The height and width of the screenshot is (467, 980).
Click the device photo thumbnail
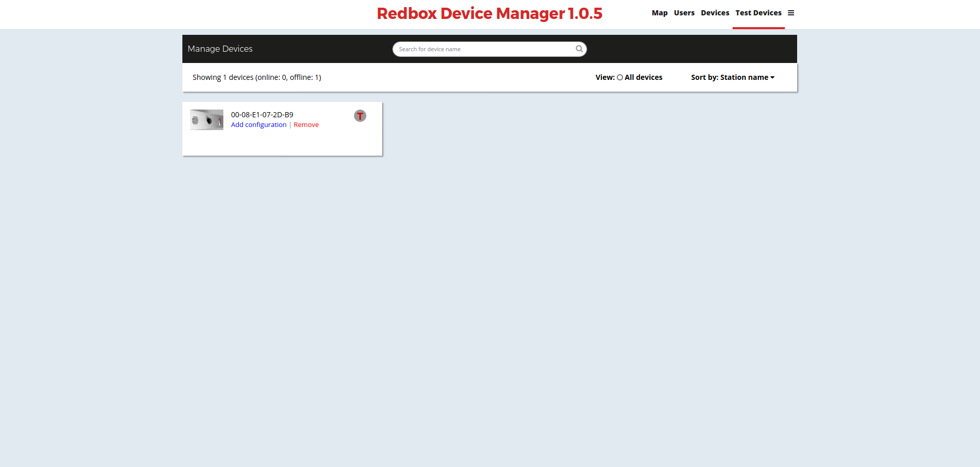[206, 120]
